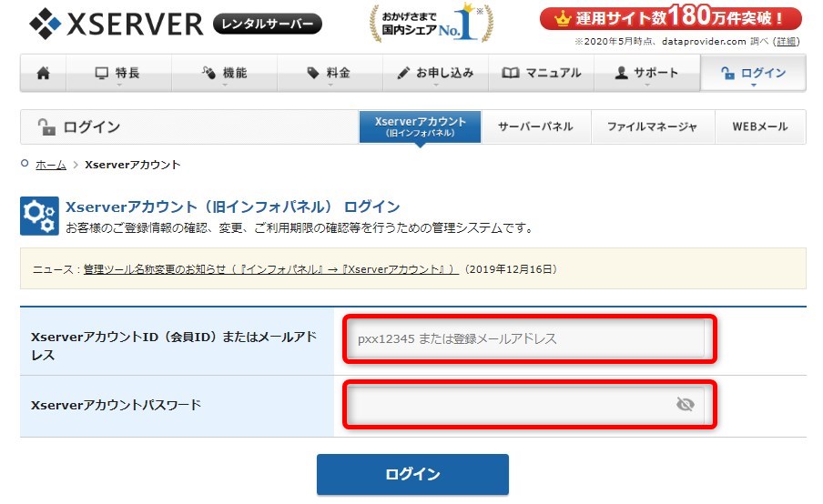823x504 pixels.
Task: Click the gears icon beside Xserverアカウント heading
Action: coord(39,217)
